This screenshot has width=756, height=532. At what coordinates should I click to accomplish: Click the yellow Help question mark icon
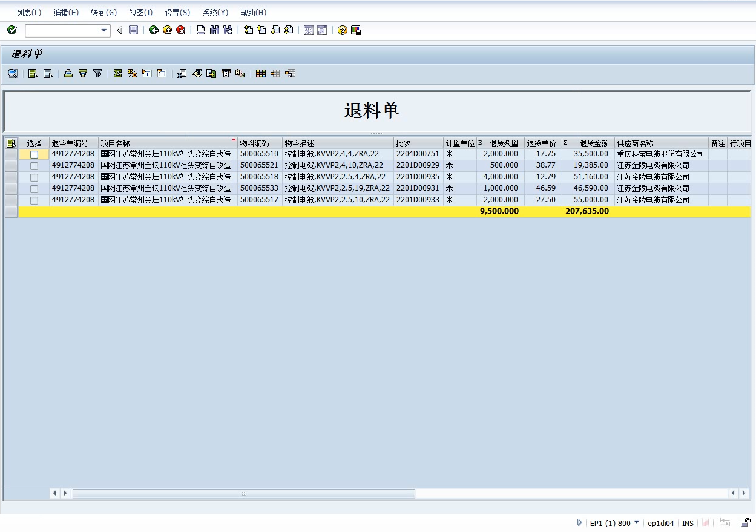click(x=342, y=30)
